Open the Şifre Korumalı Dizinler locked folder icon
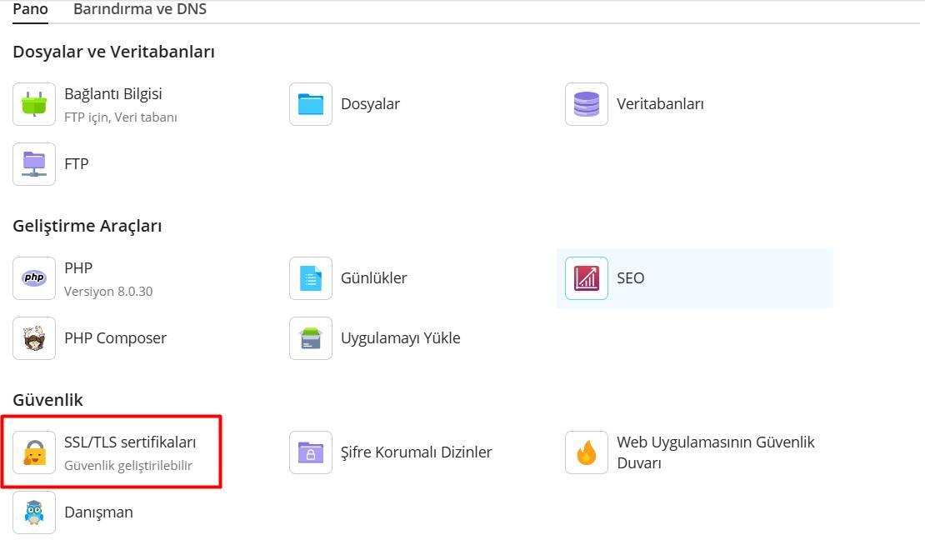Image resolution: width=925 pixels, height=560 pixels. 310,452
